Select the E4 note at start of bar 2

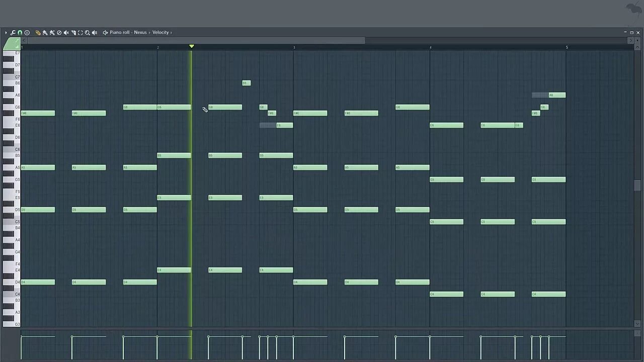coord(174,270)
